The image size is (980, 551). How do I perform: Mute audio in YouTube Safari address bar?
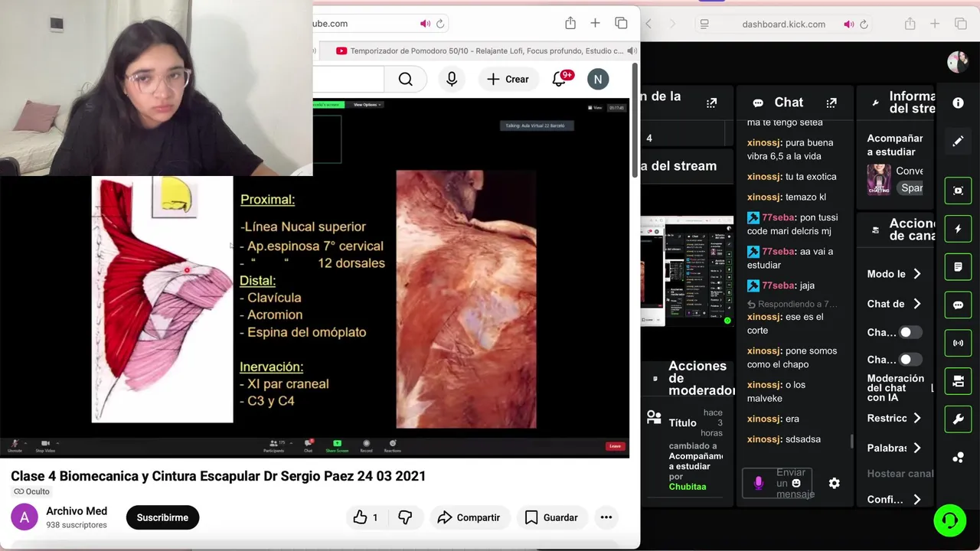[425, 24]
